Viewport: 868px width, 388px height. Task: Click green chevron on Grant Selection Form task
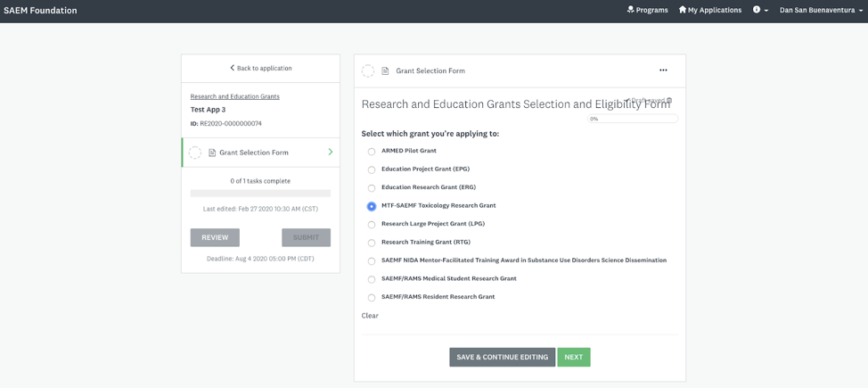[x=331, y=153]
